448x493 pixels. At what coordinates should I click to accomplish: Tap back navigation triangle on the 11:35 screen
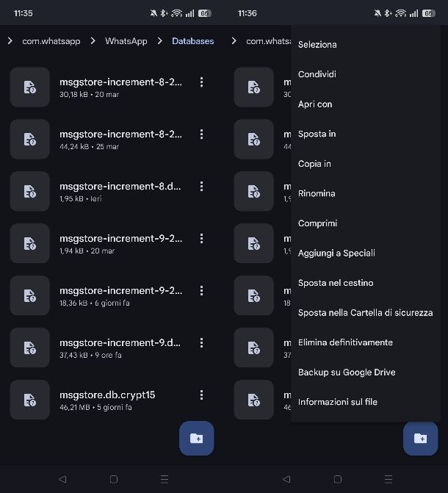pyautogui.click(x=62, y=479)
